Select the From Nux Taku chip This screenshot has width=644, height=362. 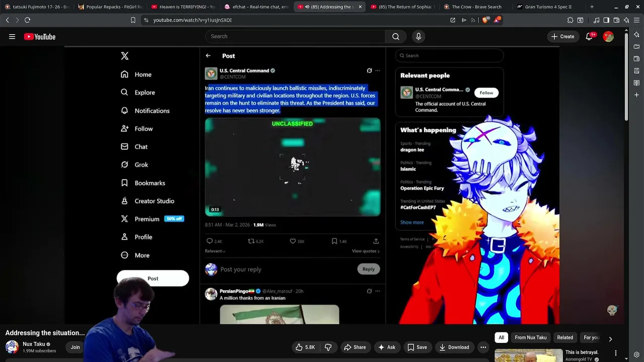[530, 337]
